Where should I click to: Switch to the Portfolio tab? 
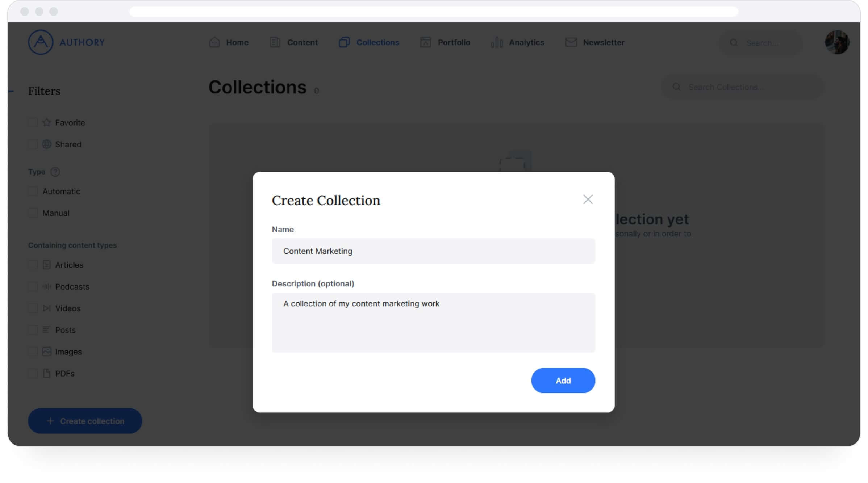coord(445,42)
